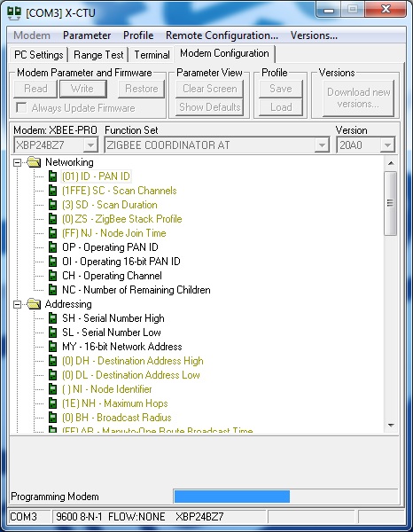The image size is (413, 532).
Task: Click the green icon beside SL - Serial Number Low
Action: [52, 332]
